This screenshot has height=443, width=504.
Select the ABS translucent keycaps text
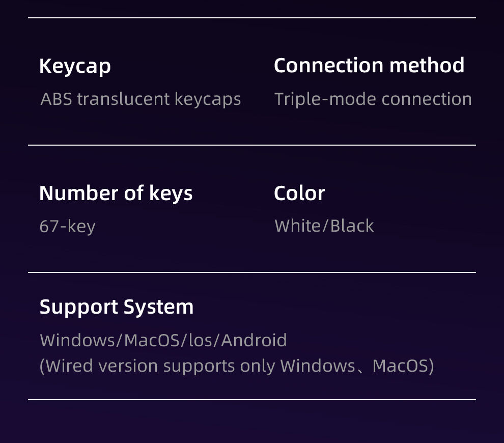(141, 99)
